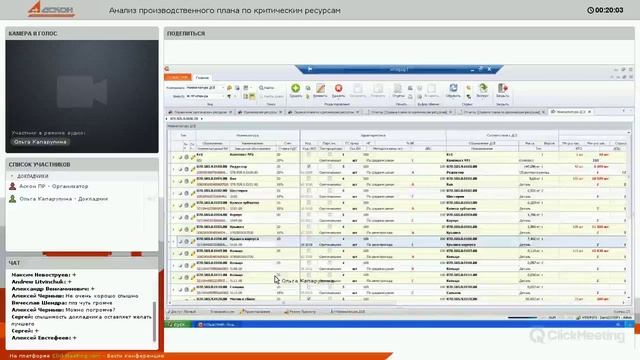The width and height of the screenshot is (640, 360).
Task: Click the funnel filter icon in ribbon
Action: tap(229, 96)
